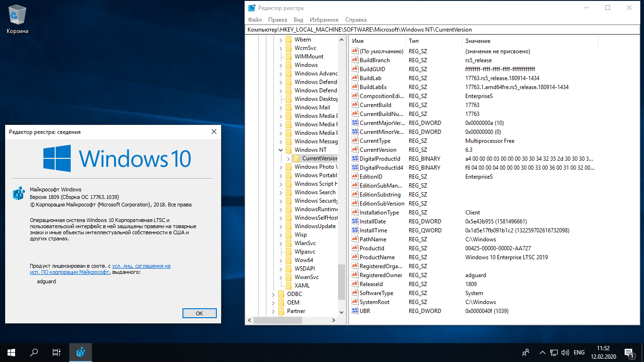Viewport: 644px width, 362px height.
Task: Click the Registry Editor taskbar icon
Action: pyautogui.click(x=81, y=352)
